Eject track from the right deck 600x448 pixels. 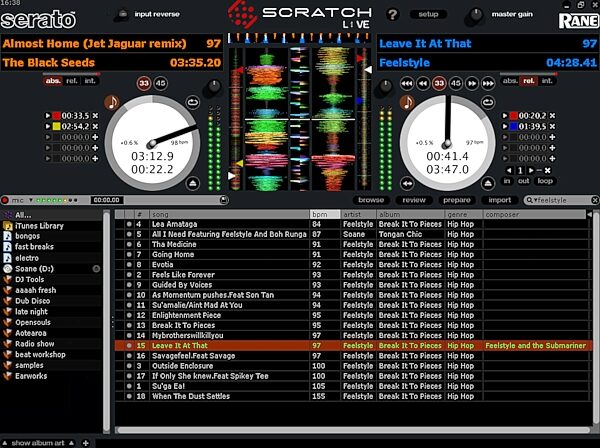[x=488, y=184]
